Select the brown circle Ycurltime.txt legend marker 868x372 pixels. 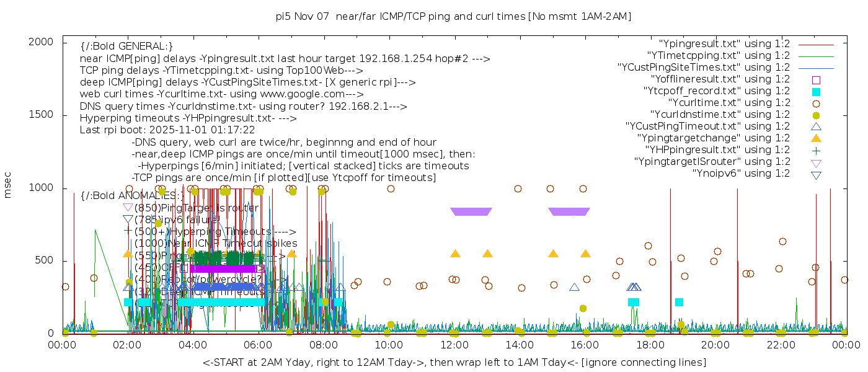click(x=816, y=103)
